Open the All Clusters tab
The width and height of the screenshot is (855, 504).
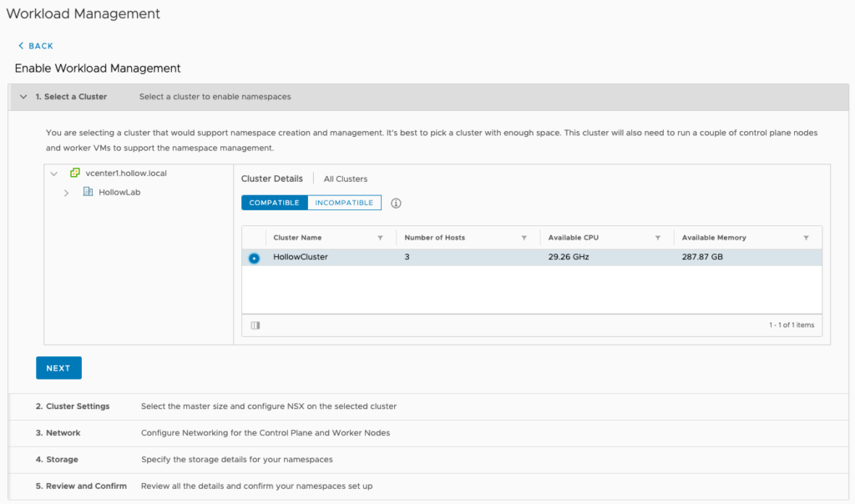tap(346, 179)
